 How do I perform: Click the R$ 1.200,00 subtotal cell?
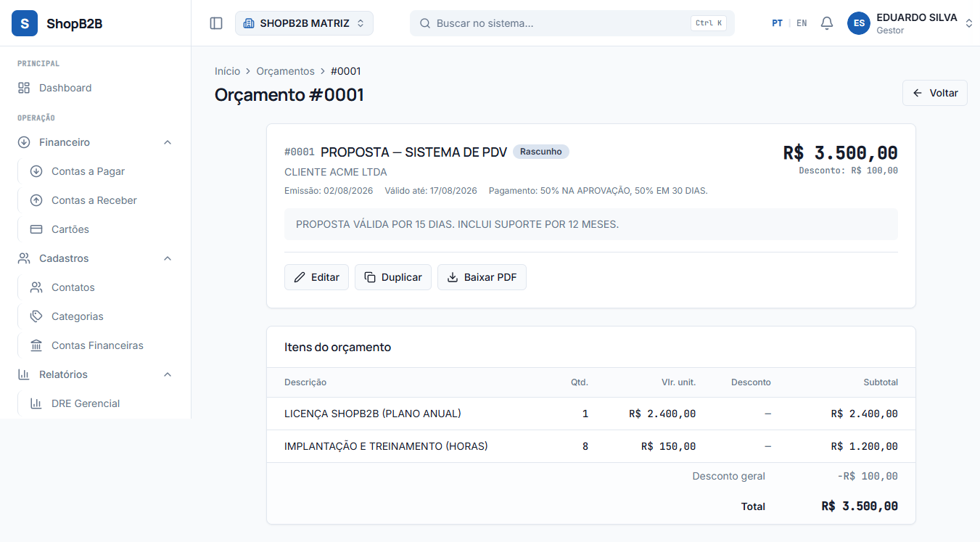(x=865, y=446)
